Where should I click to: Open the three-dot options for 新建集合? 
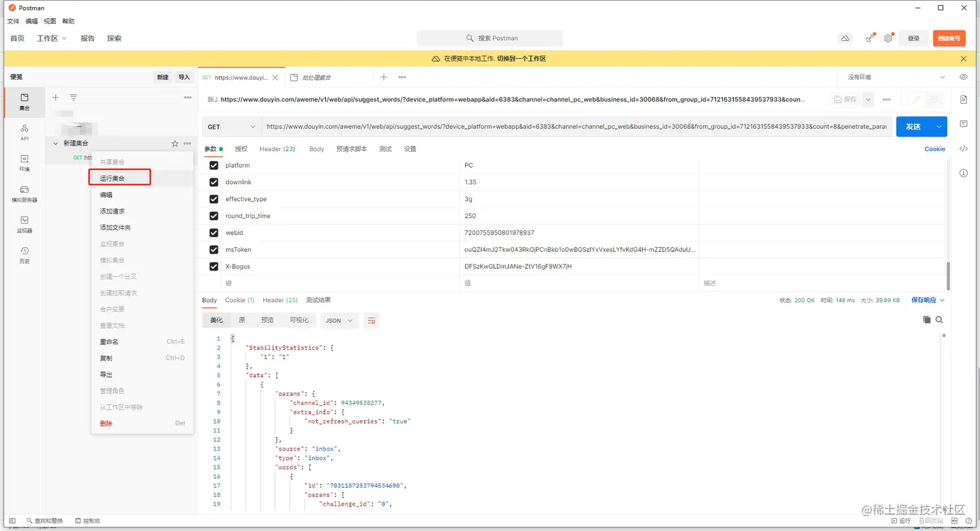pyautogui.click(x=187, y=143)
